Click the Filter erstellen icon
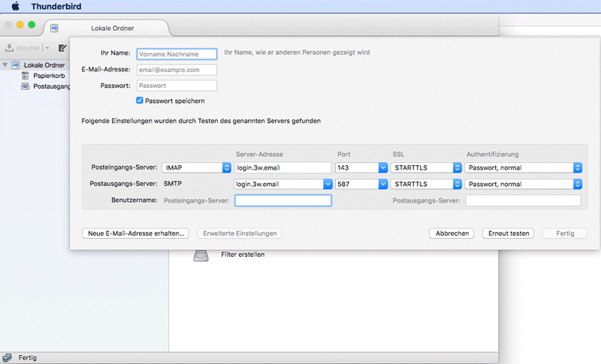Screen dimensions: 601x364 coord(201,255)
